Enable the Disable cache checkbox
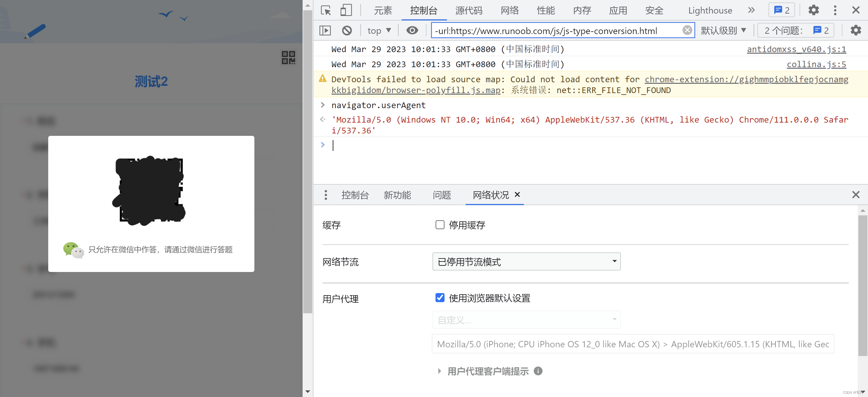868x397 pixels. [440, 225]
